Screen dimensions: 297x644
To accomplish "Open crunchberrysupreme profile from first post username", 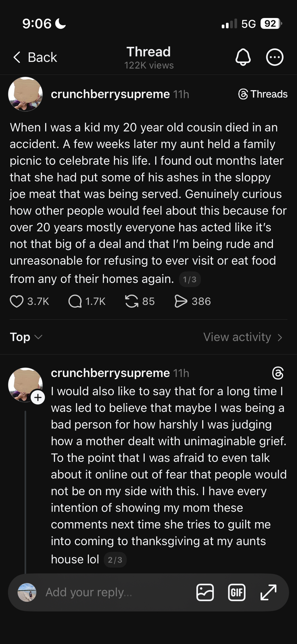I will 110,94.
